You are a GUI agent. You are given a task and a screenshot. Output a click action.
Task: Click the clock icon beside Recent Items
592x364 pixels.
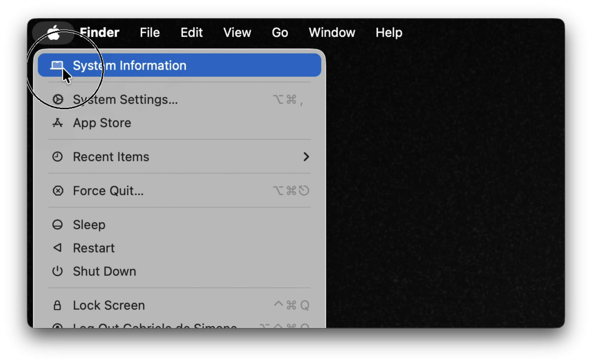(x=58, y=157)
